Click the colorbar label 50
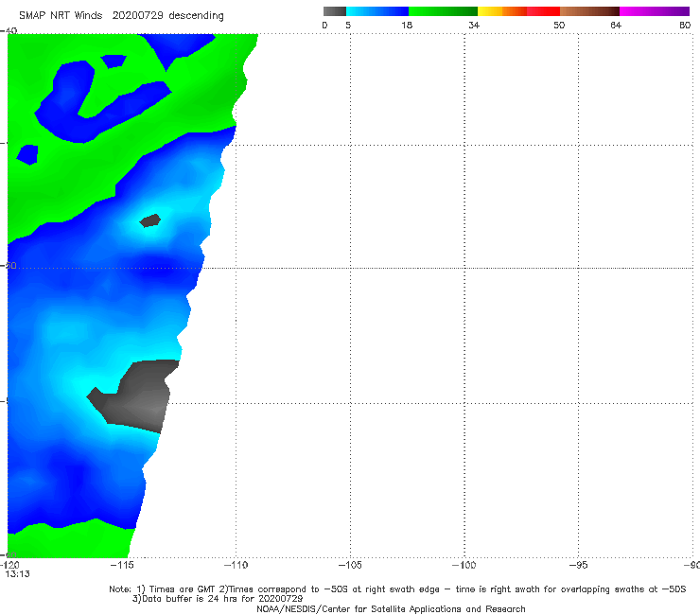The image size is (700, 615). 559,26
